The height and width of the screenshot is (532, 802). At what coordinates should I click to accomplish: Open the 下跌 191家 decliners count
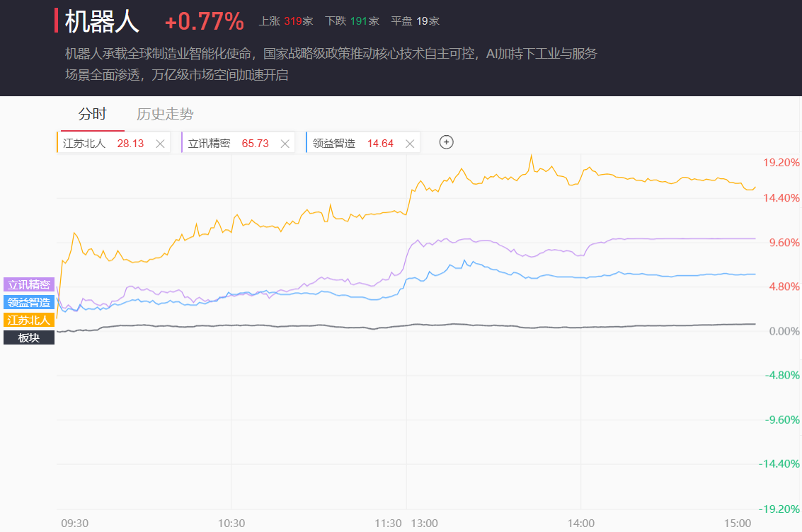click(352, 21)
